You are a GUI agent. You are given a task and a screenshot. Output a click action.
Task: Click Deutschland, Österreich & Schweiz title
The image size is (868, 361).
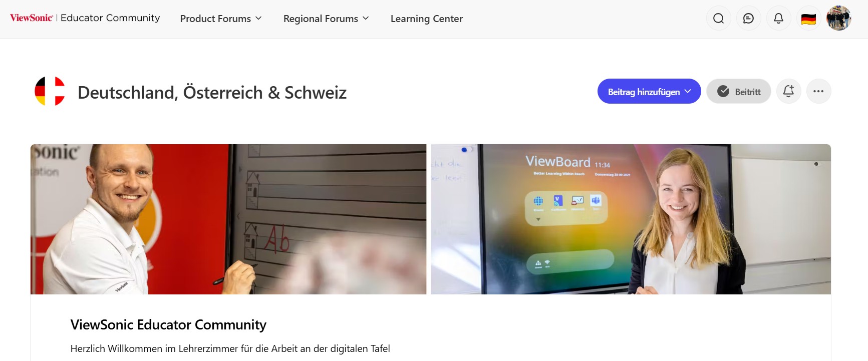tap(212, 93)
